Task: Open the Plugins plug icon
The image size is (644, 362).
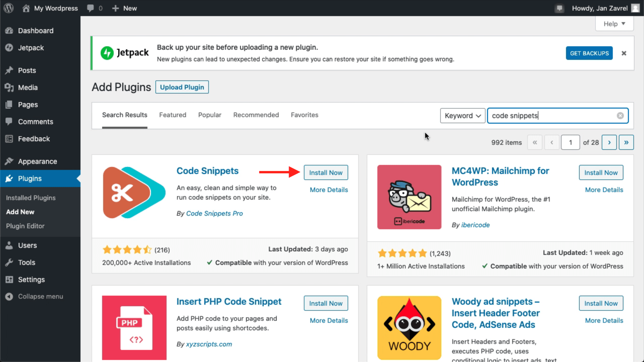Action: coord(9,178)
